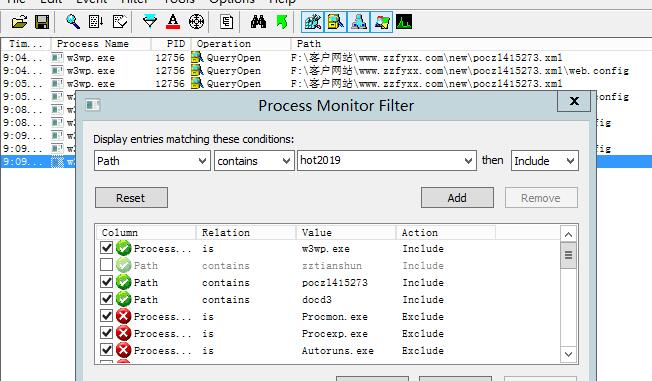Open the Path column dropdown

pos(152,161)
